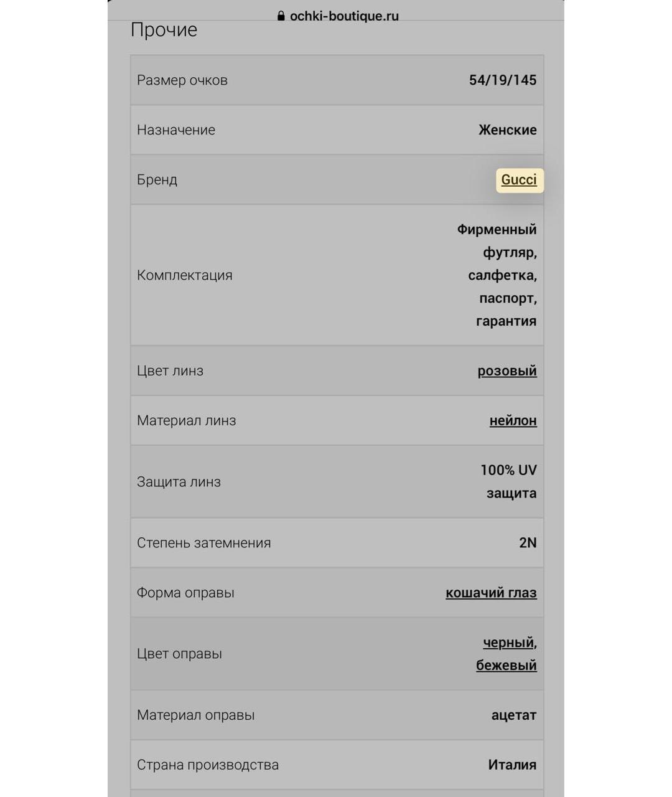Follow the кошачий глаз frame shape link

click(491, 593)
